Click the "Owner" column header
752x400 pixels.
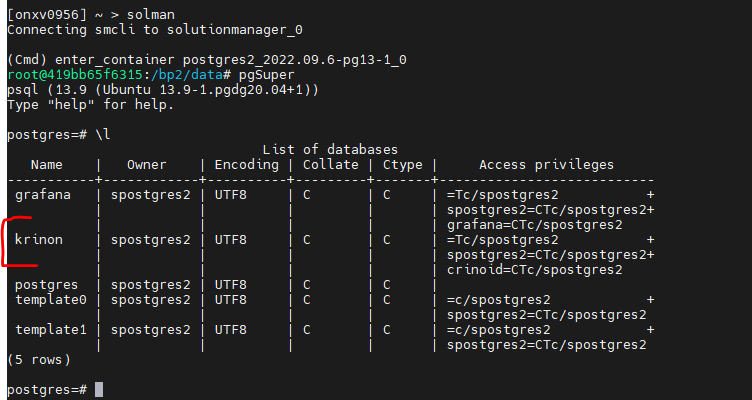(146, 165)
